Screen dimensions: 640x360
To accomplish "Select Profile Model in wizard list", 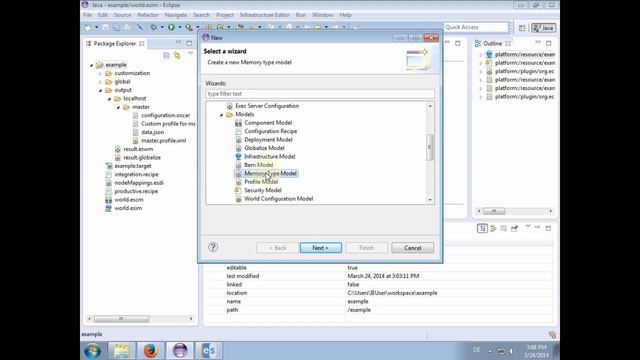I will point(261,182).
